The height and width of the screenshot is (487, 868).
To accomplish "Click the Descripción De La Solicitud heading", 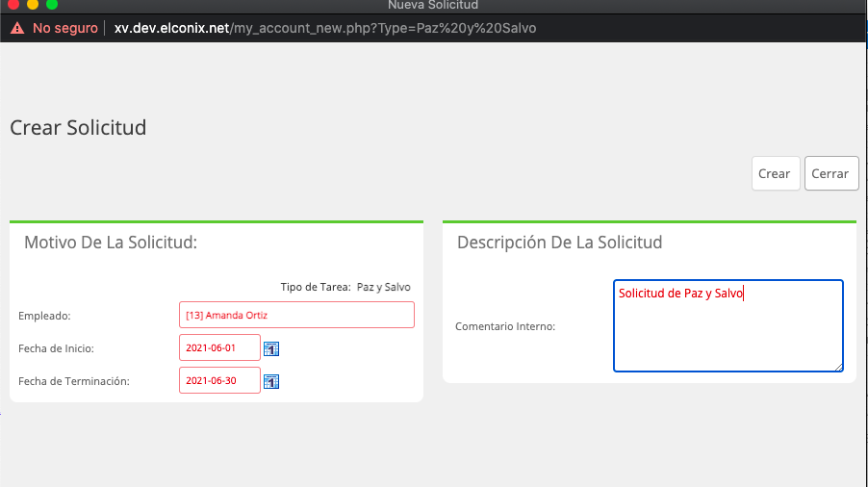I will coord(559,243).
